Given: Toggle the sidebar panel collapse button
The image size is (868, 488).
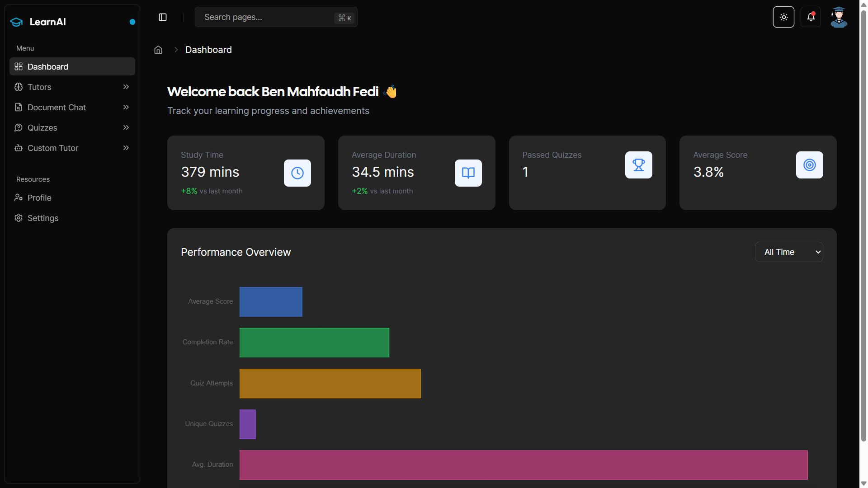Looking at the screenshot, I should (163, 17).
